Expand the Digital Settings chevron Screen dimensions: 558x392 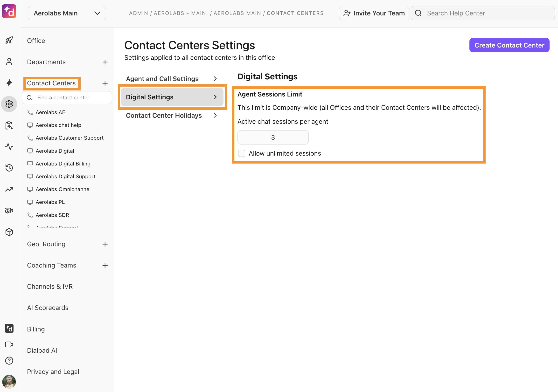tap(215, 97)
